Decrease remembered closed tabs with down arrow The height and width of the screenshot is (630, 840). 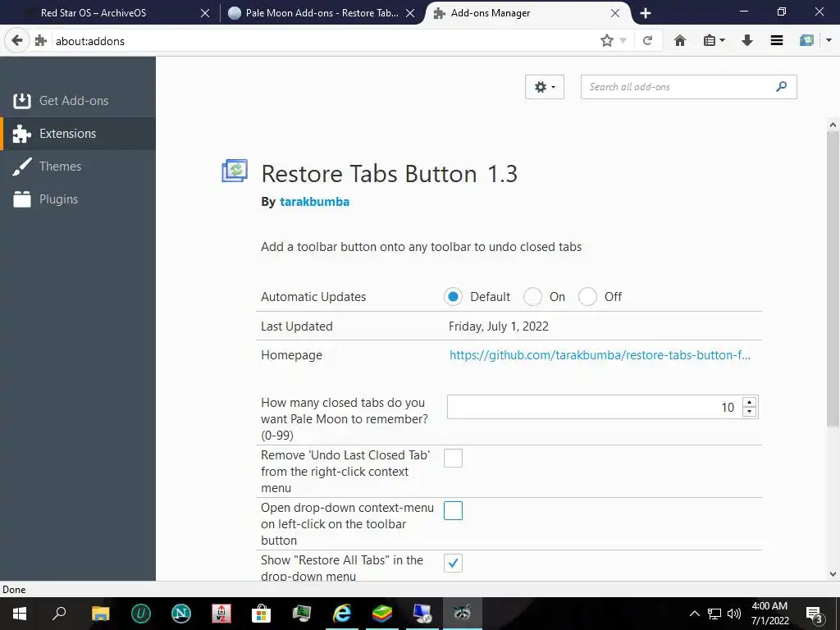pos(750,412)
